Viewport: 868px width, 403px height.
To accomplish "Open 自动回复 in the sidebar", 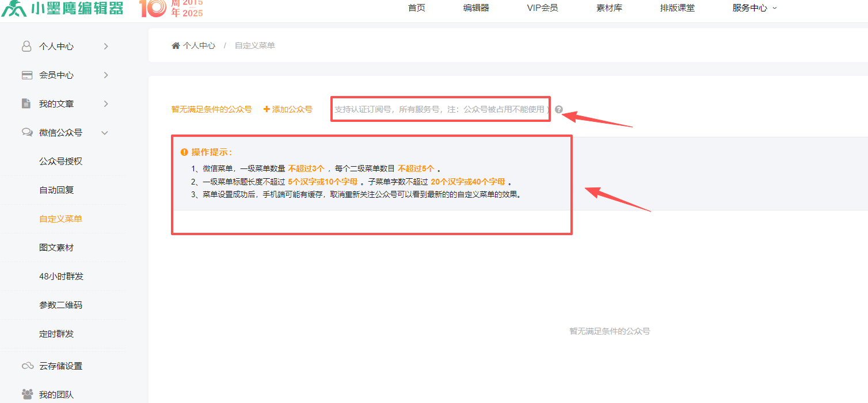I will pos(56,190).
